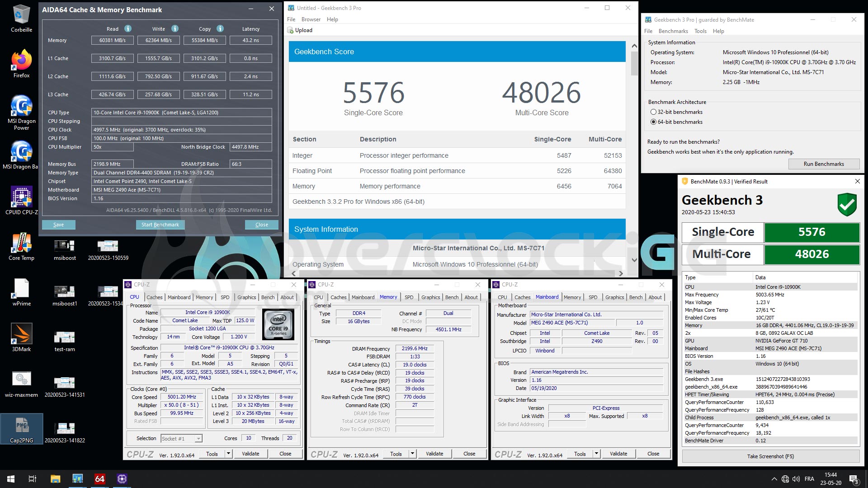Screen dimensions: 868x488
Task: Click the Copy info icon in AIDA64
Action: click(x=220, y=28)
